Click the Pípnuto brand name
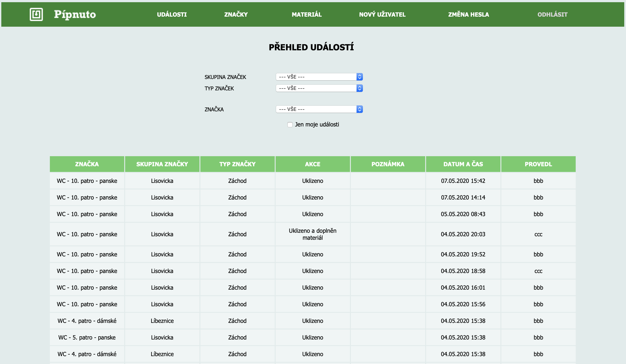The height and width of the screenshot is (364, 626). tap(75, 14)
